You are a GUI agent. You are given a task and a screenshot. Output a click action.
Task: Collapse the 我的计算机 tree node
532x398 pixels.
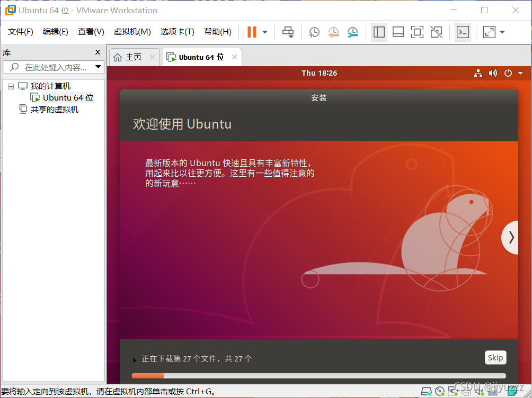(11, 86)
